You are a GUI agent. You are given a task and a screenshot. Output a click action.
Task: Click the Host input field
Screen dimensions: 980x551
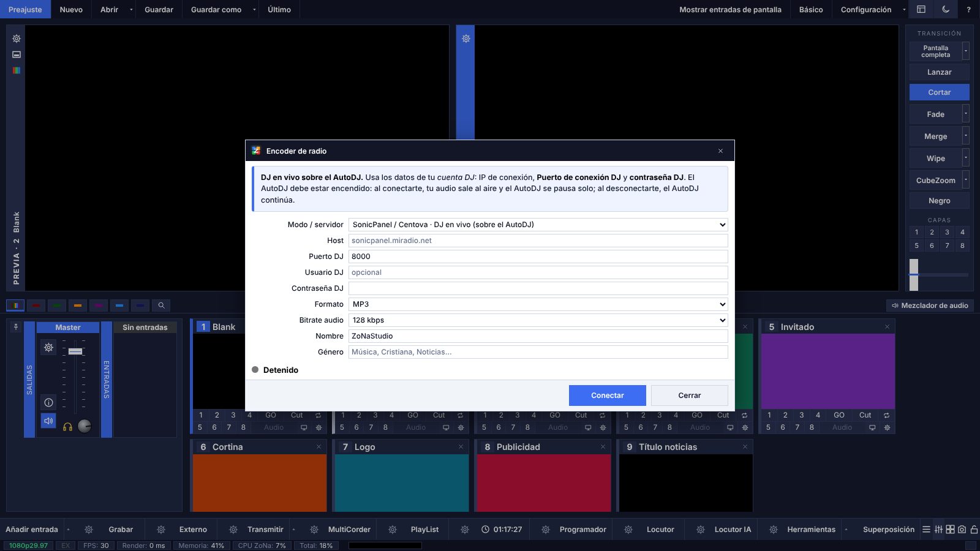pyautogui.click(x=538, y=241)
